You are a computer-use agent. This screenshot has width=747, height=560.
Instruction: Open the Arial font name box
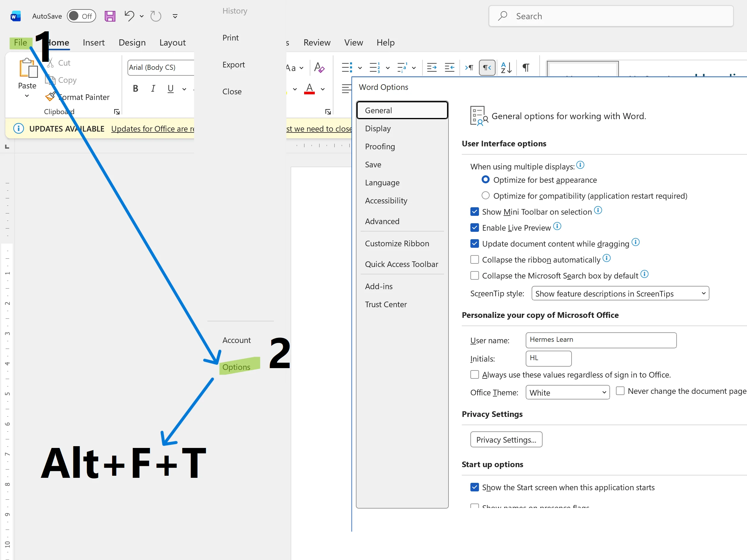(x=161, y=67)
